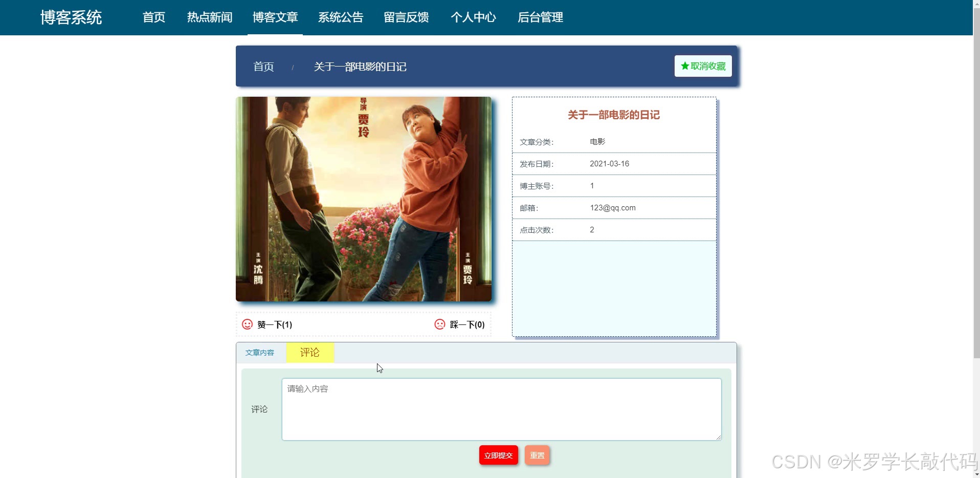Click the textarea resize handle corner
This screenshot has height=478, width=980.
tap(718, 437)
